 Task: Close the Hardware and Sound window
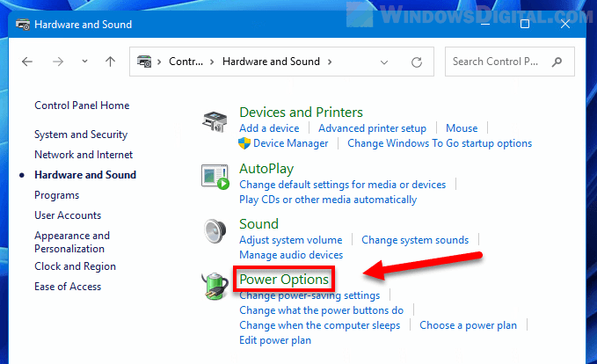tap(565, 24)
